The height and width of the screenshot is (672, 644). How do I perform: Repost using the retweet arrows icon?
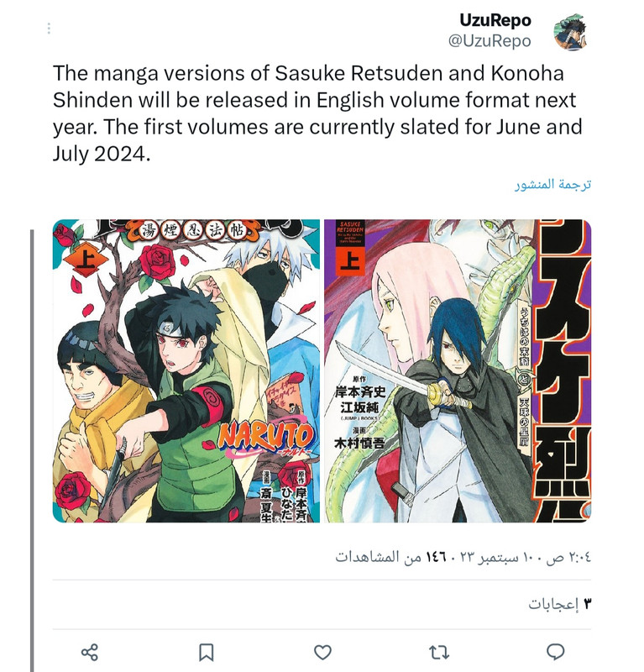tap(439, 652)
